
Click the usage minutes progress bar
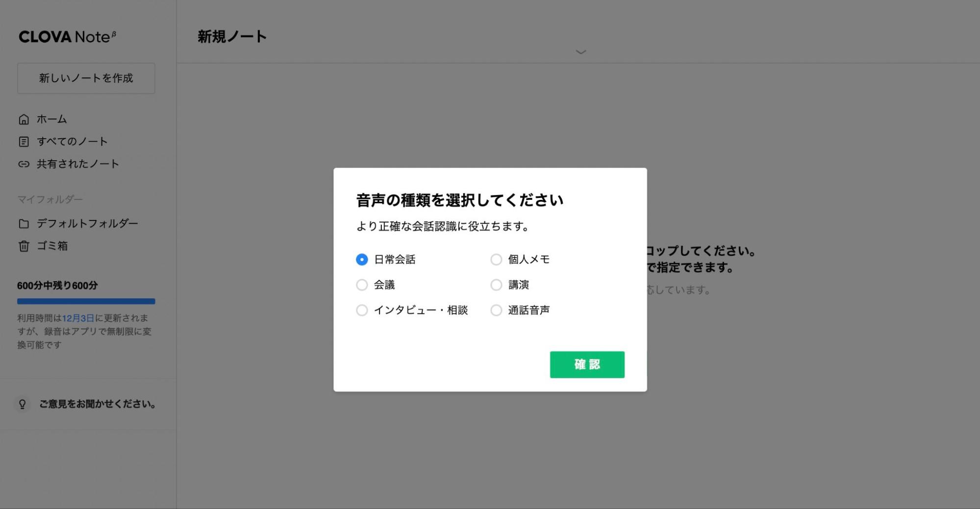pos(86,301)
